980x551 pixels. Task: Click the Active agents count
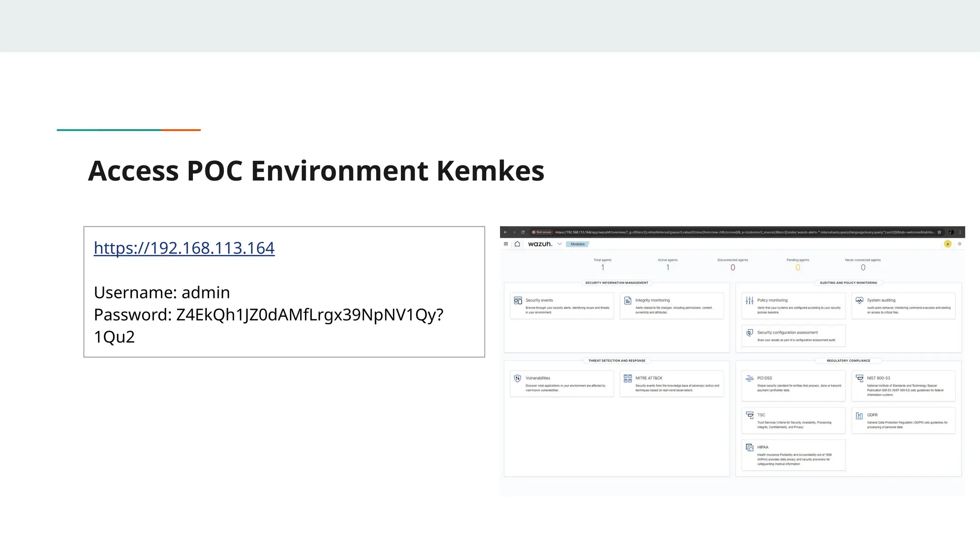click(668, 268)
